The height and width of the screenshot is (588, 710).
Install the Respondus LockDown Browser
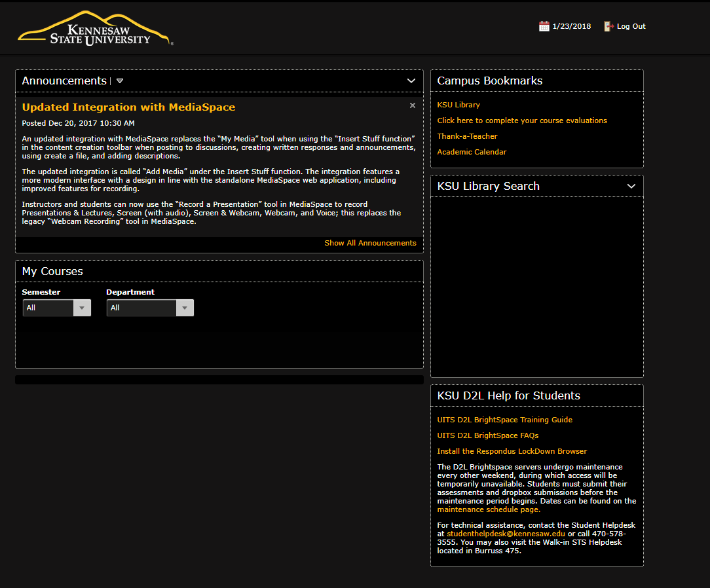coord(512,451)
